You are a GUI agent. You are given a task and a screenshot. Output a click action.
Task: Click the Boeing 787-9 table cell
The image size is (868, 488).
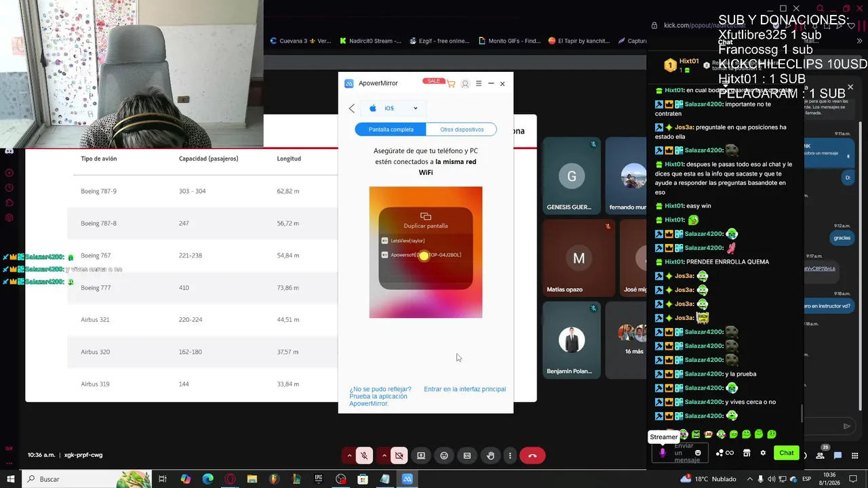[99, 191]
